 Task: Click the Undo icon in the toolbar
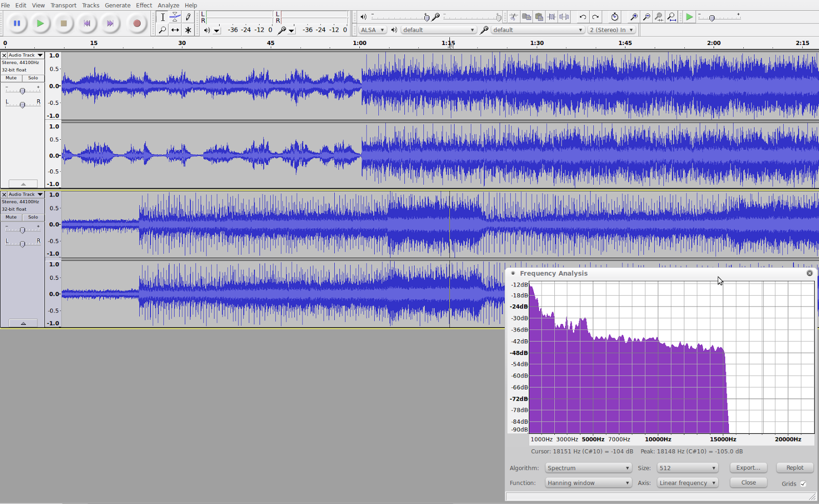coord(583,17)
